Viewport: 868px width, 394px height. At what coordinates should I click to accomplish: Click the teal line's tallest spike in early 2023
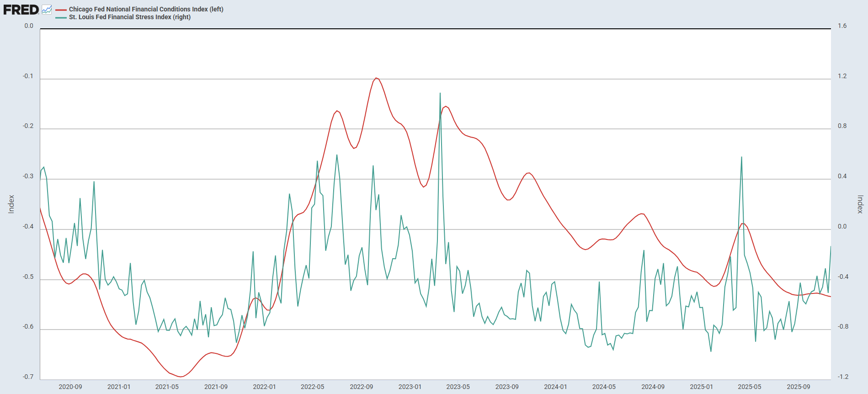point(440,93)
